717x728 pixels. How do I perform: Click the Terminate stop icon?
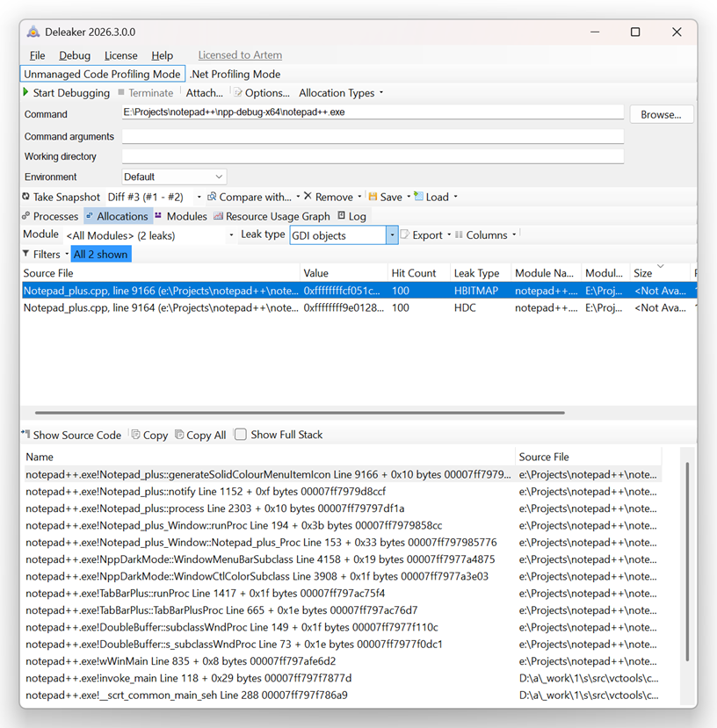coord(120,92)
